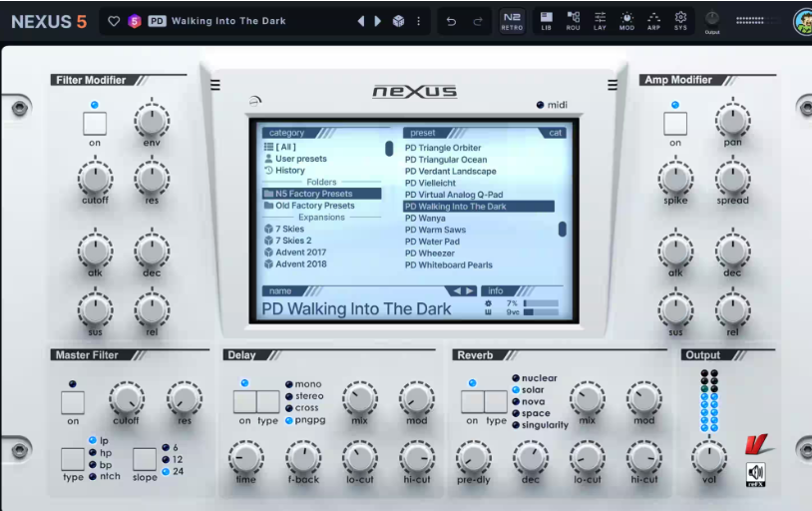Select preset PD Whiteboard Pearls
Viewport: 812px width, 511px height.
(449, 264)
